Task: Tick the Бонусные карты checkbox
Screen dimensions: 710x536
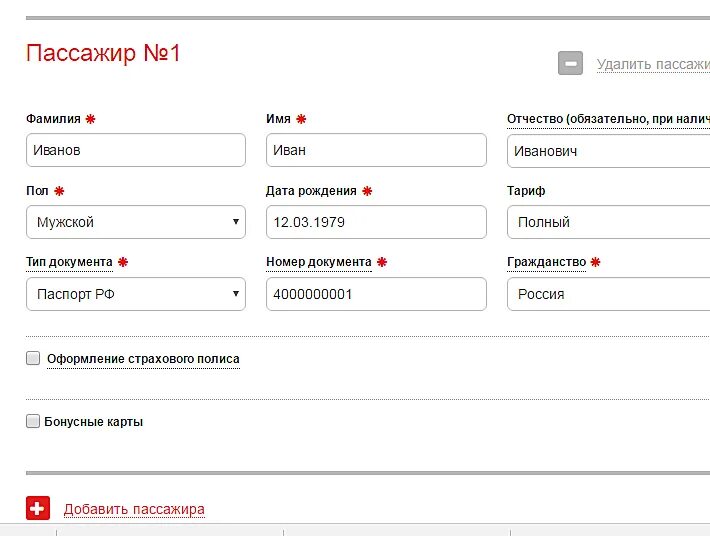Action: point(33,421)
